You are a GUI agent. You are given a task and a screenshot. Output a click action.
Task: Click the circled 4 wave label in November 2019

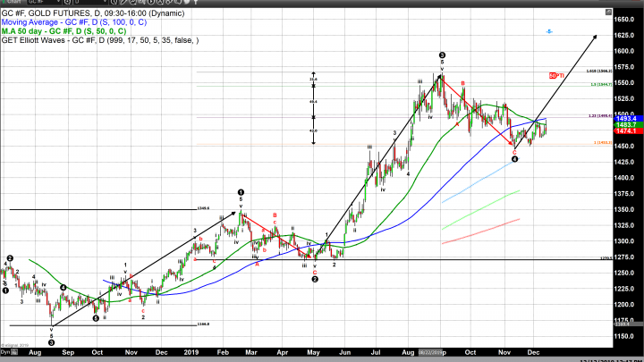pyautogui.click(x=514, y=158)
